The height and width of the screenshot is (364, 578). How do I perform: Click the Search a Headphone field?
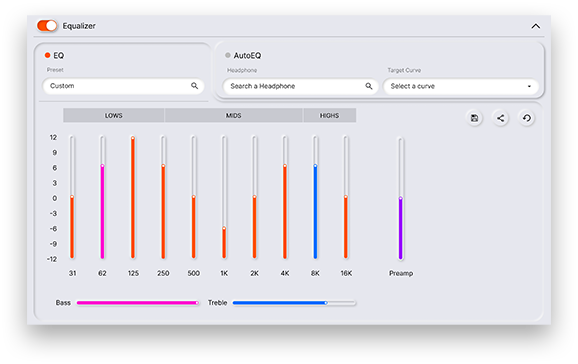301,86
